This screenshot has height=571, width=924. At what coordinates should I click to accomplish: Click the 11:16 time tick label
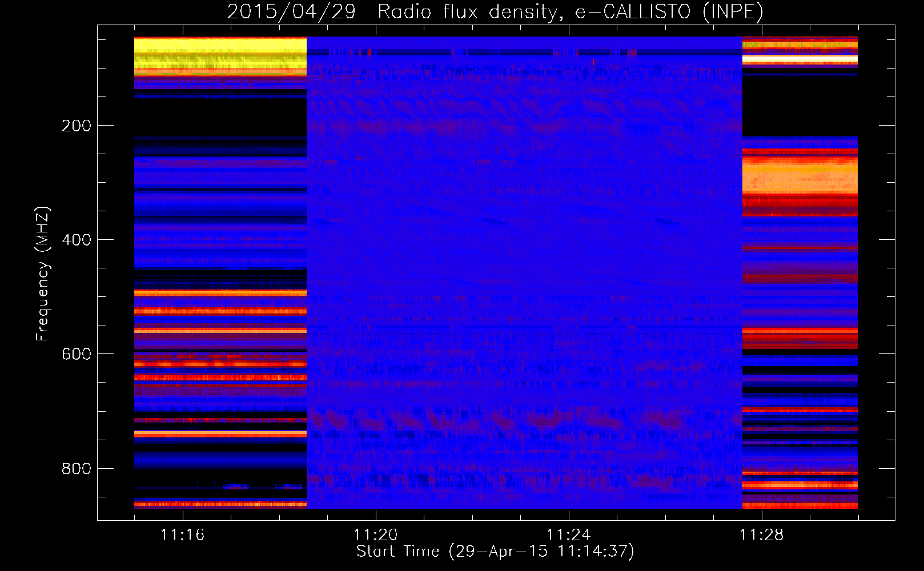182,534
